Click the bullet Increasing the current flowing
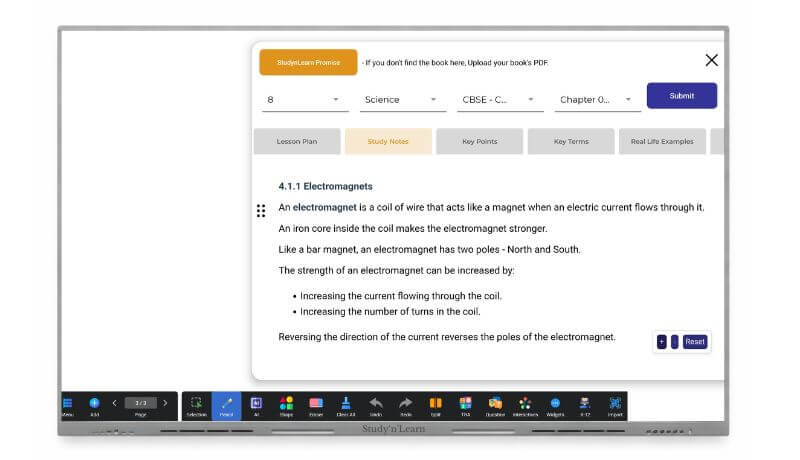This screenshot has height=460, width=800. tap(401, 296)
